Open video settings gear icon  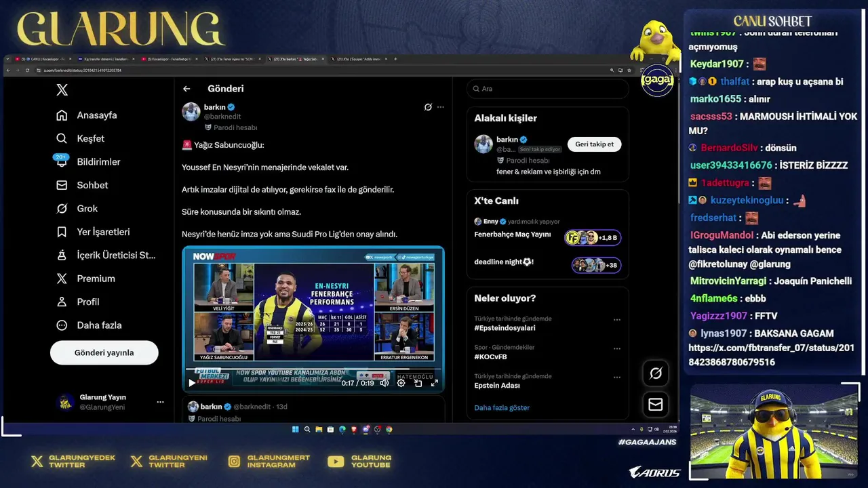click(x=401, y=383)
